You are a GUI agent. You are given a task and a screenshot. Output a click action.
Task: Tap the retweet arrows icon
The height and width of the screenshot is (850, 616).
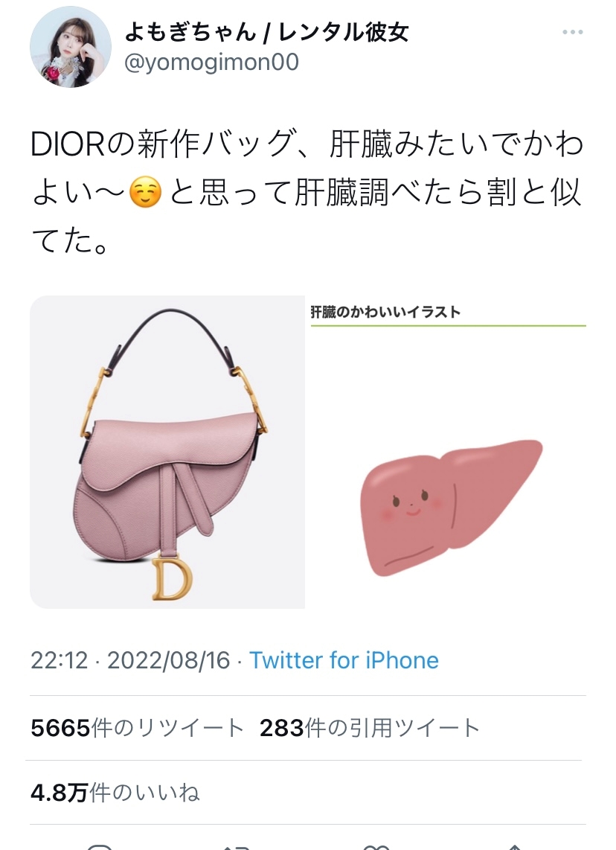point(236,847)
